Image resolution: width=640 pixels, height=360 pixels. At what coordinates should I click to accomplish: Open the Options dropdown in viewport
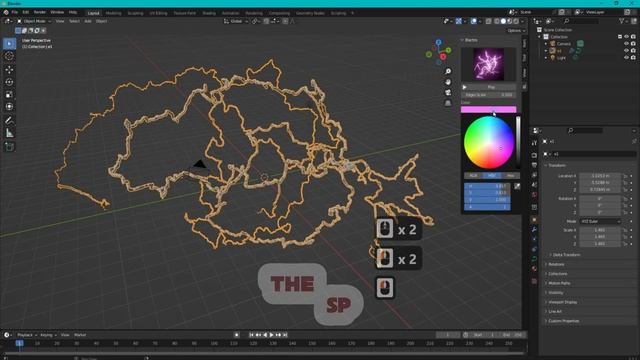tap(516, 31)
